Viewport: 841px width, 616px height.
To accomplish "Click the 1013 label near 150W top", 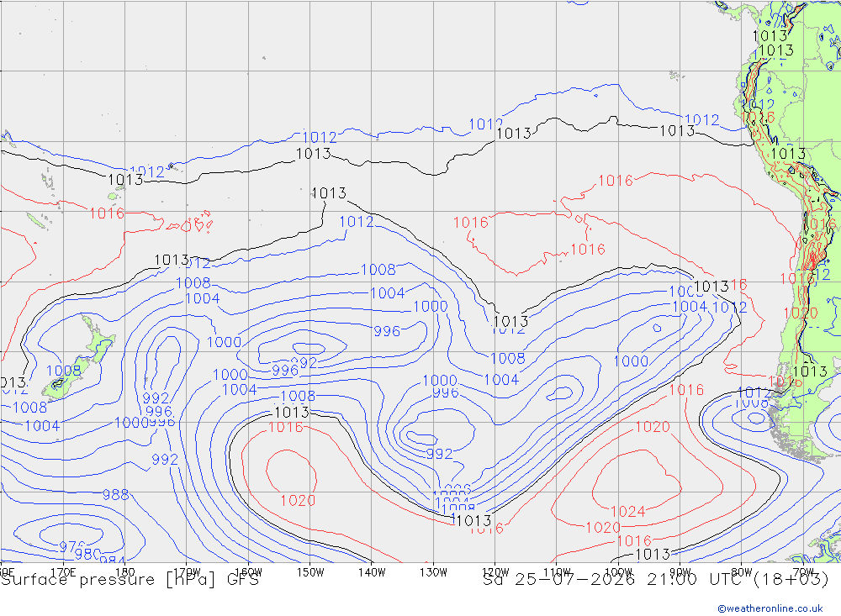I will [313, 154].
